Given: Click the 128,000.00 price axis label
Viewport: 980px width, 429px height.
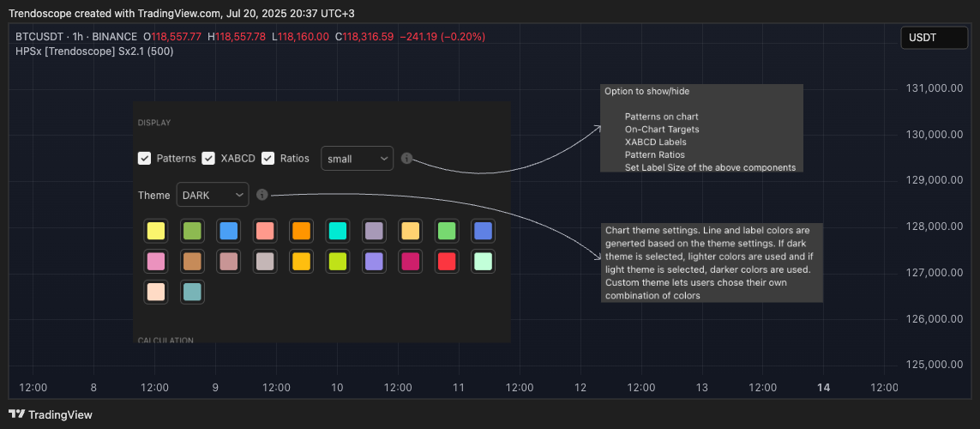Looking at the screenshot, I should [x=935, y=227].
